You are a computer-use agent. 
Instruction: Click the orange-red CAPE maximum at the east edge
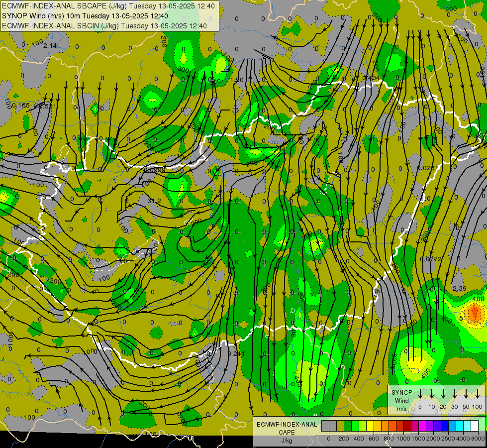[475, 312]
